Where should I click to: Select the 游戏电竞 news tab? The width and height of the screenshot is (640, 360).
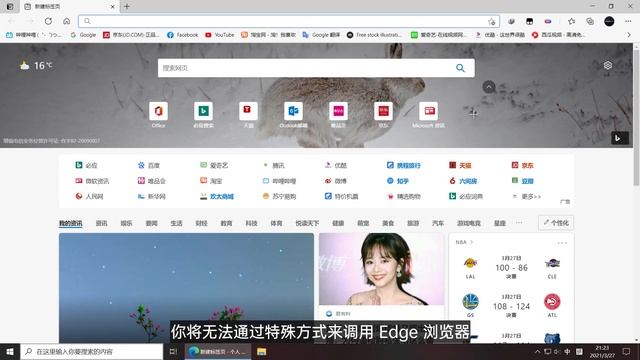tap(469, 223)
